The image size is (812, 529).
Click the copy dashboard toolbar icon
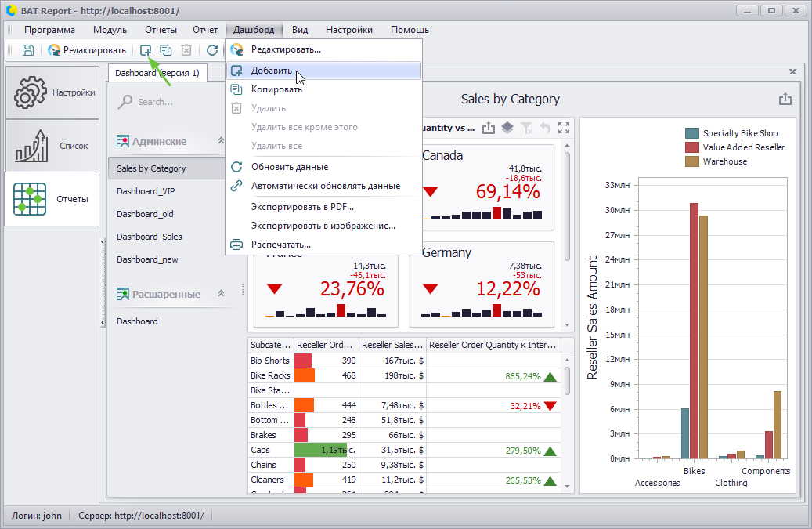[166, 49]
